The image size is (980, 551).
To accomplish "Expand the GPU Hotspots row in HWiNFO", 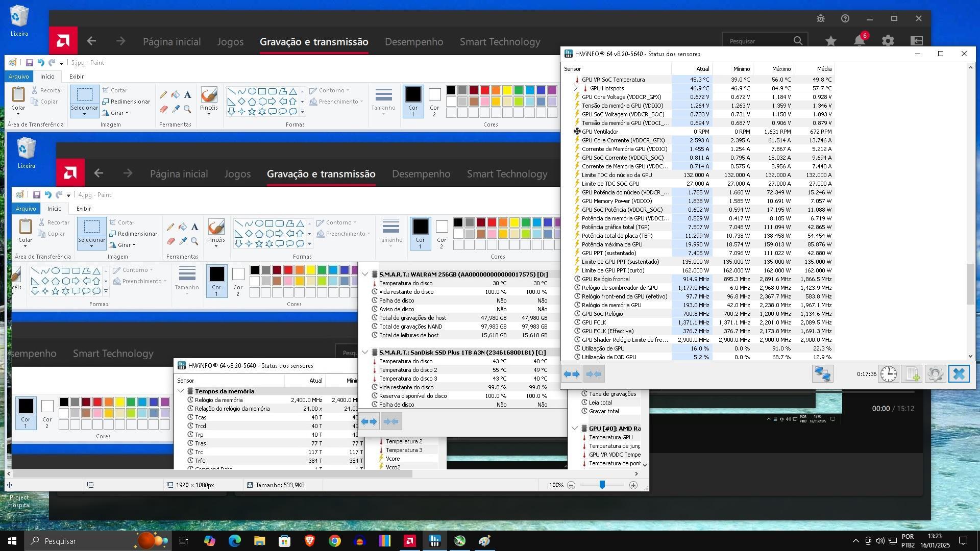I will (576, 88).
